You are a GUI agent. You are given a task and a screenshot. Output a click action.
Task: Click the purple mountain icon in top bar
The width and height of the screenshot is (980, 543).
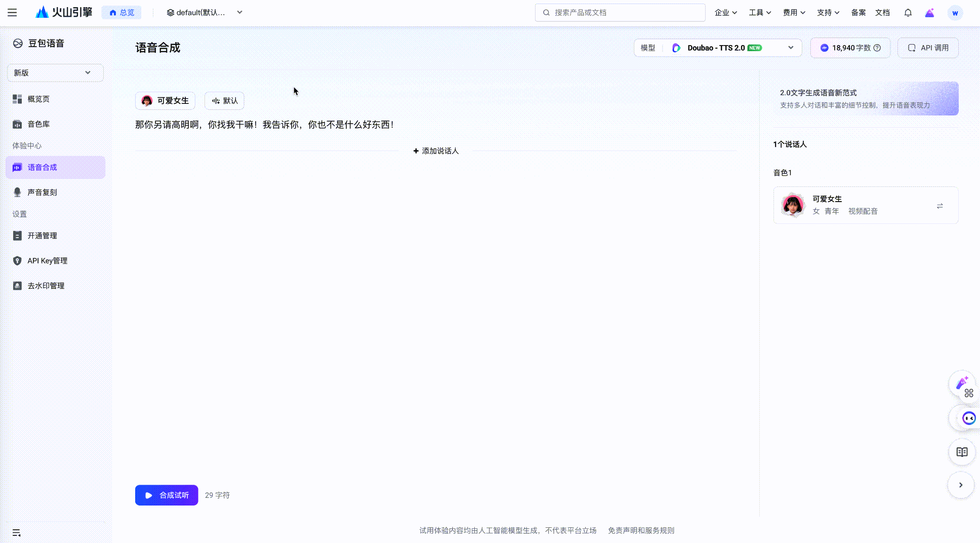(930, 13)
